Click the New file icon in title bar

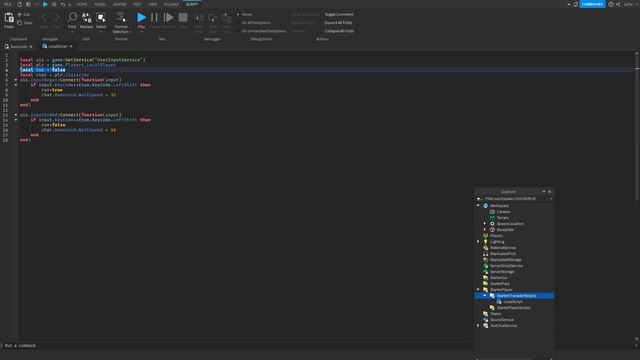(19, 4)
